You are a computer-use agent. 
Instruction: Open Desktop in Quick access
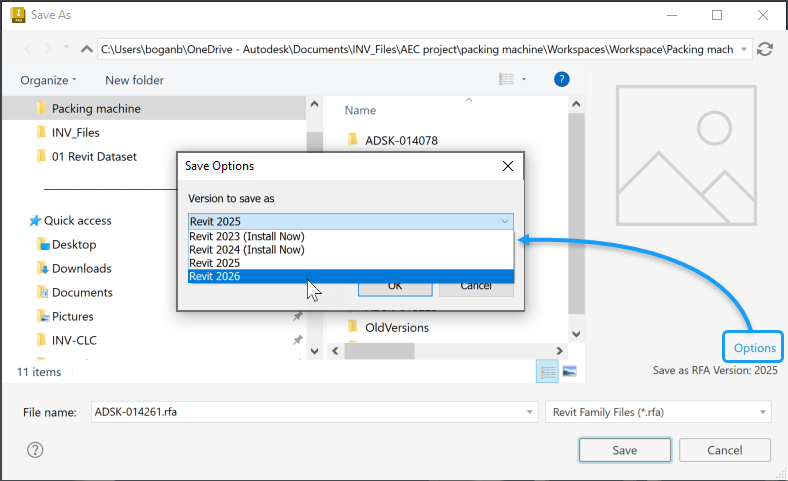(74, 245)
